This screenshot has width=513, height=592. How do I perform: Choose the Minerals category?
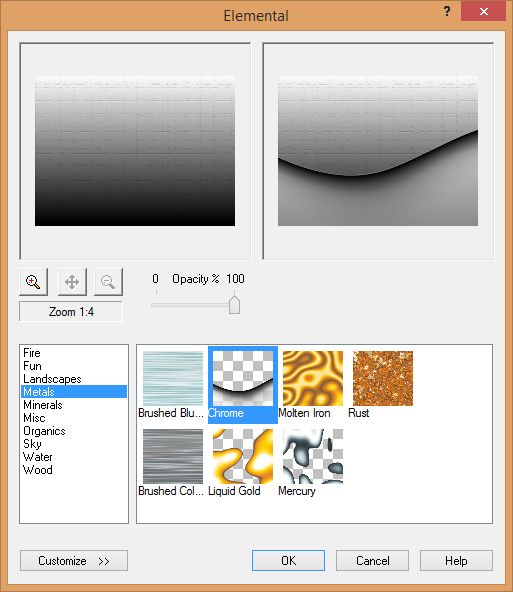(x=43, y=405)
